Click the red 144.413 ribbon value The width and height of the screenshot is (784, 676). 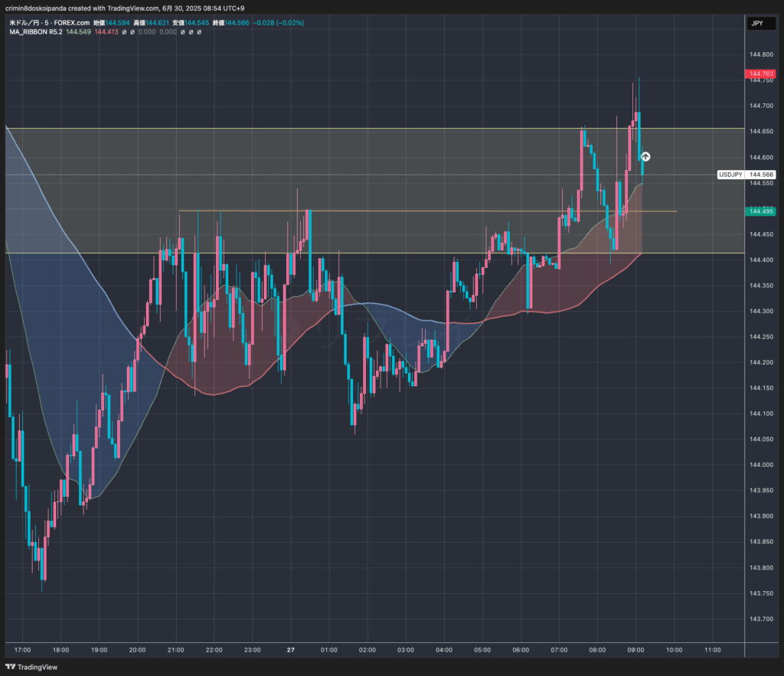point(106,31)
